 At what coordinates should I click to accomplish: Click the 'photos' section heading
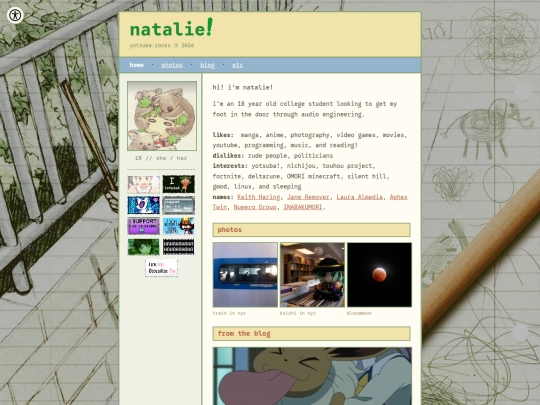pos(312,230)
